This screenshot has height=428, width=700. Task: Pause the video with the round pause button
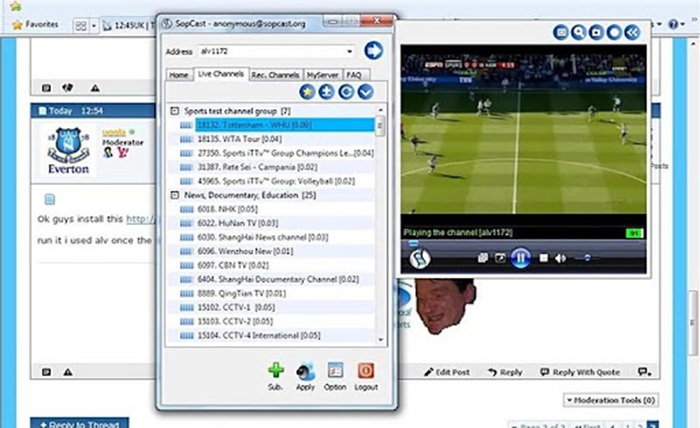(520, 258)
